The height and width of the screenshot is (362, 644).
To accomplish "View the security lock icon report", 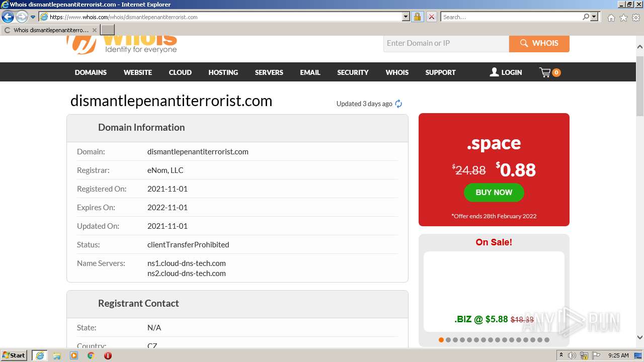I will coord(417,17).
